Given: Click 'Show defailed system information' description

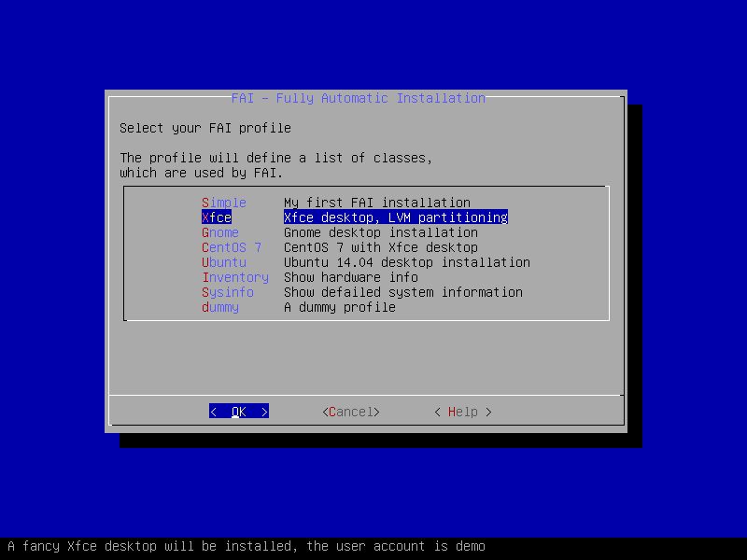Looking at the screenshot, I should pyautogui.click(x=403, y=292).
